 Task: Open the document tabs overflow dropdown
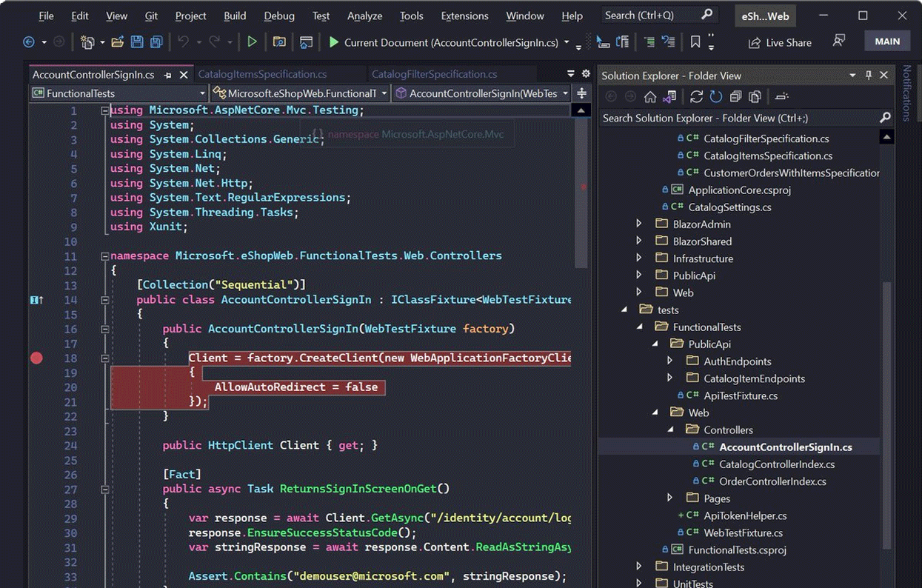click(571, 74)
